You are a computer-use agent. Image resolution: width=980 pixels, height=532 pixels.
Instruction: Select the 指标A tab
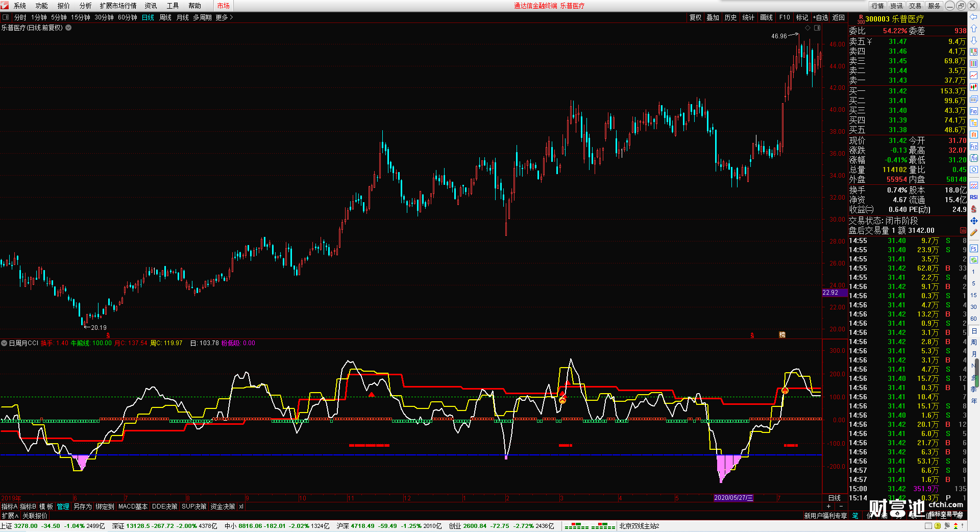10,506
